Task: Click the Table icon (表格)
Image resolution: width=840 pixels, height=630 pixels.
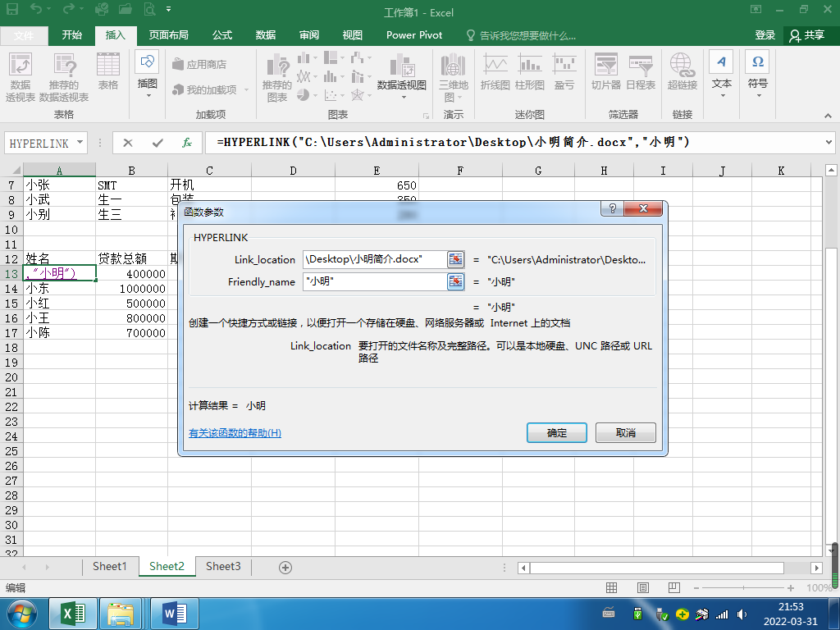Action: click(108, 71)
